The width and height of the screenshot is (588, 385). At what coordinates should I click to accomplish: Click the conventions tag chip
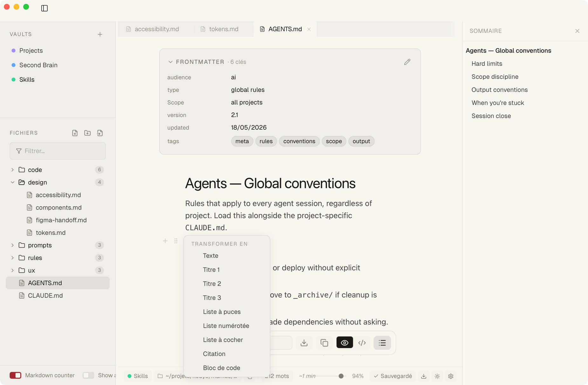click(299, 141)
